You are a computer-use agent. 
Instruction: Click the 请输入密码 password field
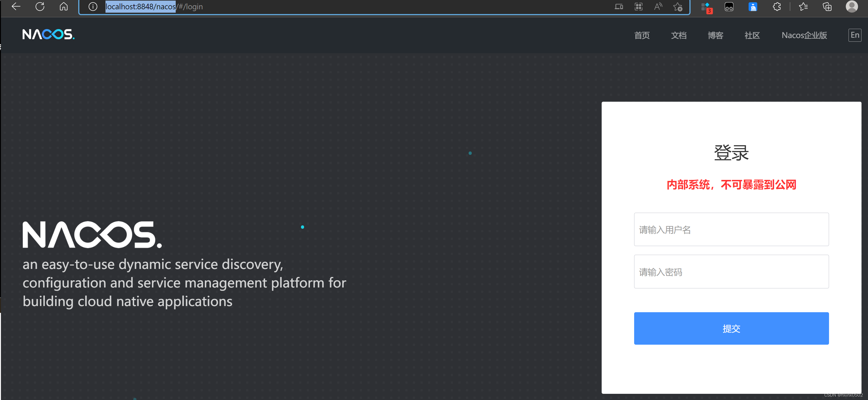pos(731,271)
